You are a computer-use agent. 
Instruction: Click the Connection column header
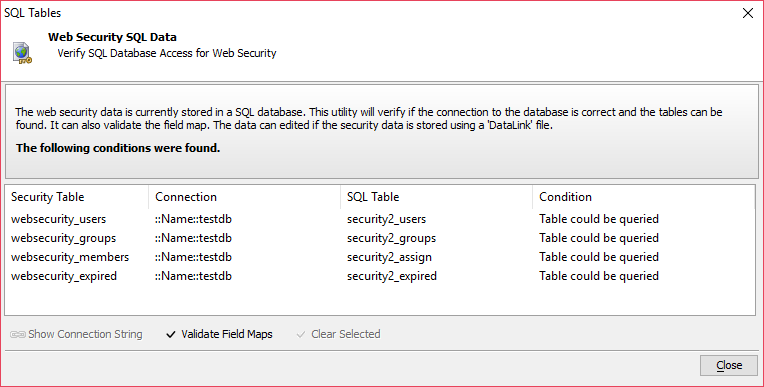[x=244, y=197]
